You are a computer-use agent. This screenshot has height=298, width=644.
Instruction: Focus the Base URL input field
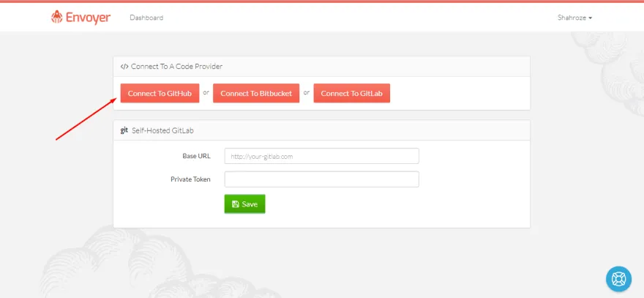tap(321, 156)
